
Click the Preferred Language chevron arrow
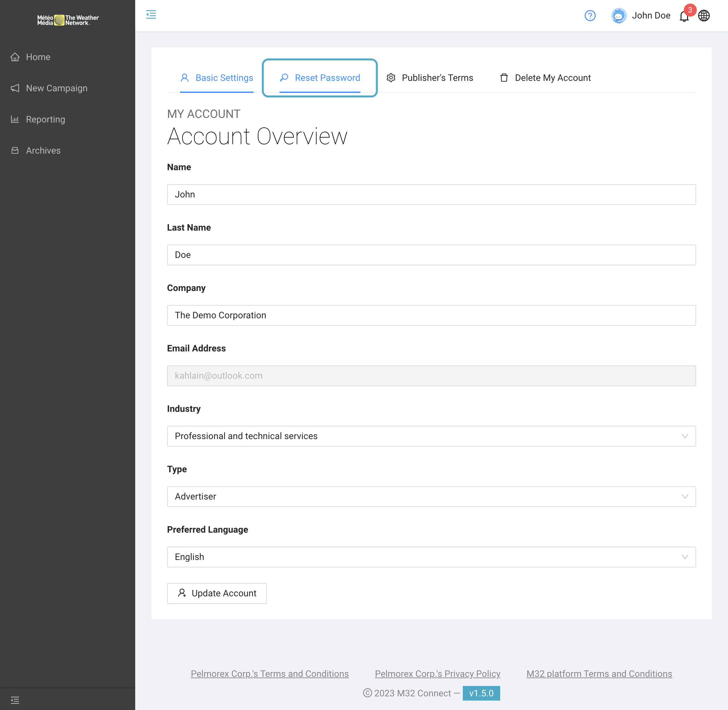click(x=685, y=557)
